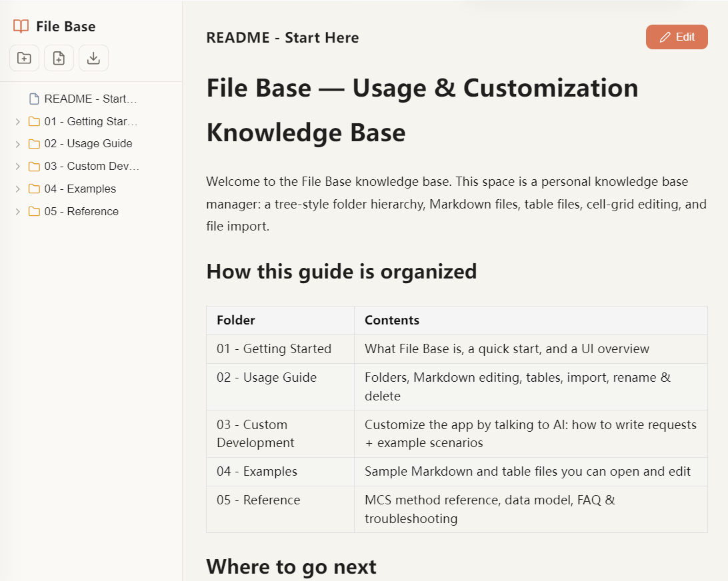Click the 02 - Usage Guide table cell
The height and width of the screenshot is (581, 728).
click(281, 386)
